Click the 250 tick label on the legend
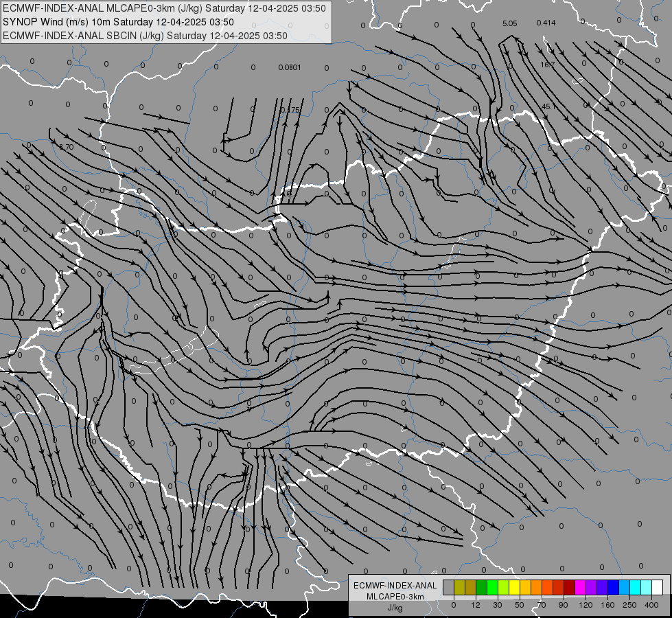The height and width of the screenshot is (618, 672). (629, 605)
